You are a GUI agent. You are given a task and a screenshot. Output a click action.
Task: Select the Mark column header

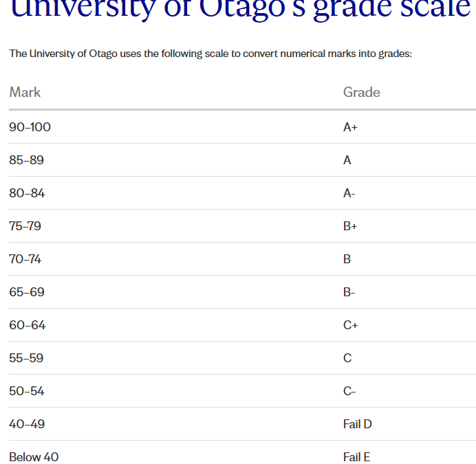point(25,92)
